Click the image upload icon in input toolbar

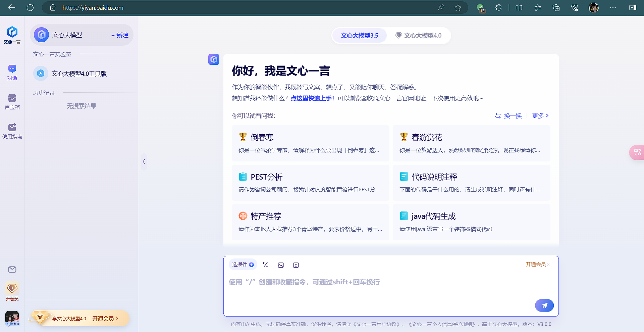(x=281, y=265)
